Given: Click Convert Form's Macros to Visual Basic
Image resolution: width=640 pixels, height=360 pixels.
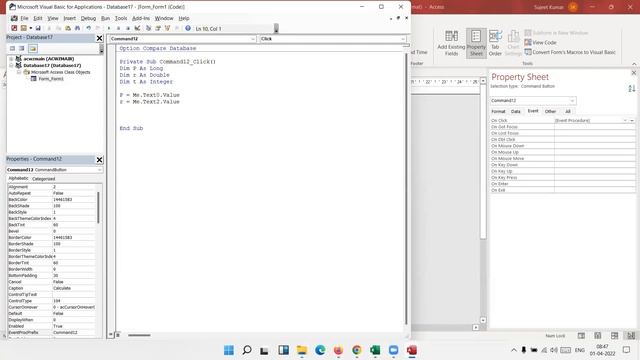Looking at the screenshot, I should click(570, 52).
